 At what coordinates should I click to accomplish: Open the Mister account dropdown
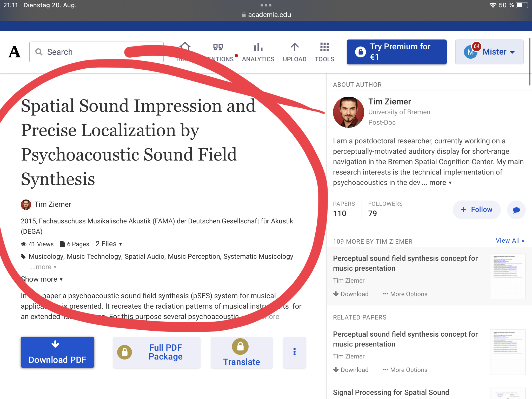(489, 52)
